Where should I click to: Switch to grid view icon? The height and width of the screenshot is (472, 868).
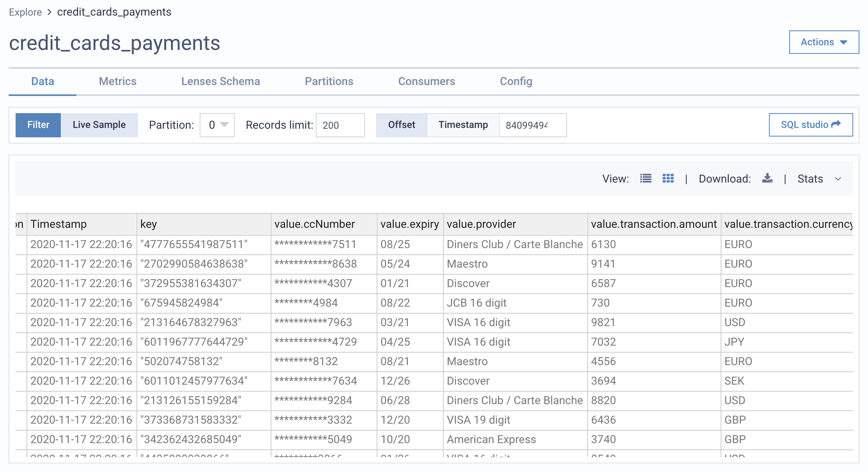(x=668, y=179)
